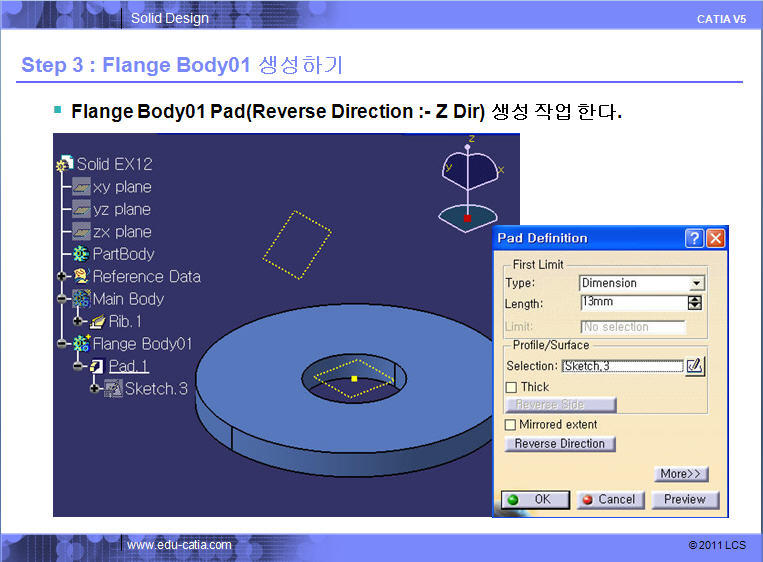Collapse the Flange Body01 tree node

click(62, 344)
